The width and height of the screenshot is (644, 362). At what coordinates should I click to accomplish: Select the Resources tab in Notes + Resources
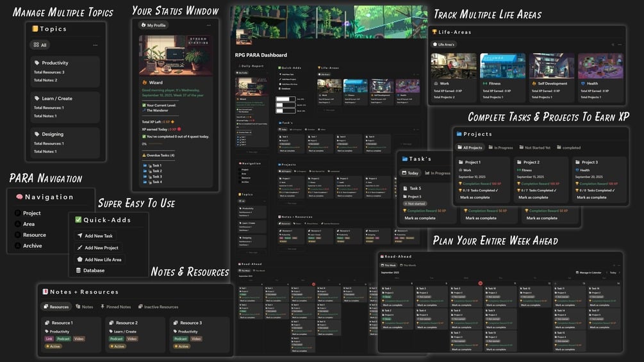coord(56,307)
